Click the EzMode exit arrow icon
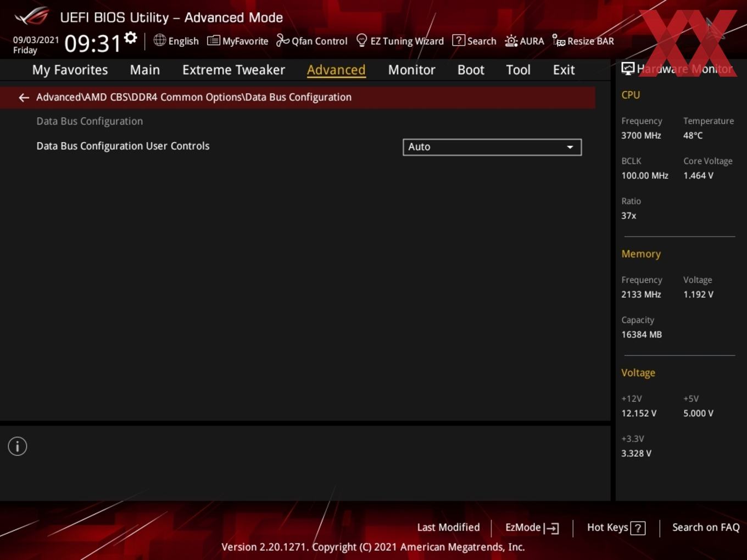The image size is (747, 560). (x=551, y=528)
